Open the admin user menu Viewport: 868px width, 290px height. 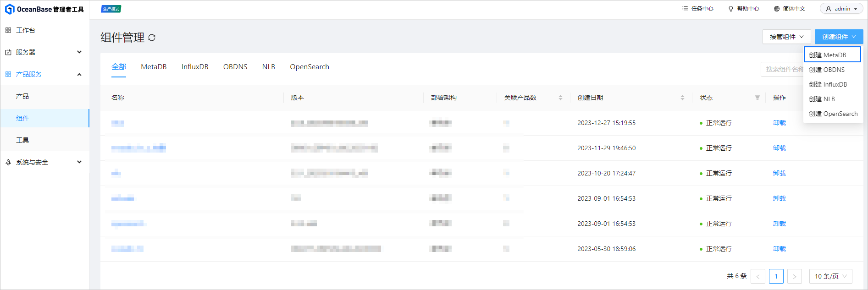(x=841, y=9)
